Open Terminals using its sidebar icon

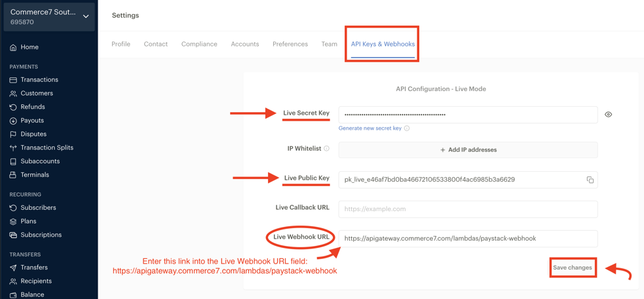pyautogui.click(x=13, y=175)
